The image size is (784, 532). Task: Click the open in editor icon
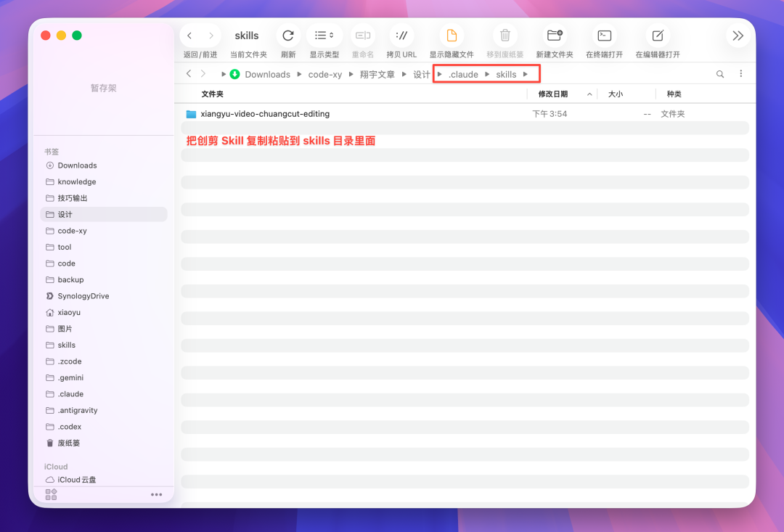(658, 36)
